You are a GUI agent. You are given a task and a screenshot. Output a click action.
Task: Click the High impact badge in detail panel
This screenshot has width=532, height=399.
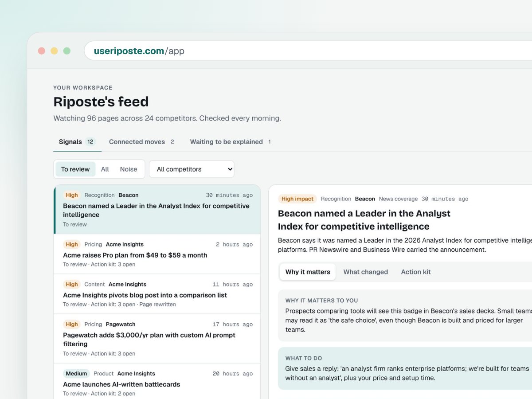pos(297,199)
